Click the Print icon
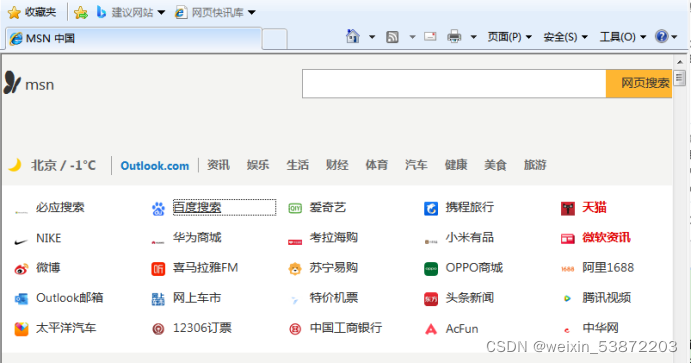Viewport: 692px width, 363px height. point(454,36)
